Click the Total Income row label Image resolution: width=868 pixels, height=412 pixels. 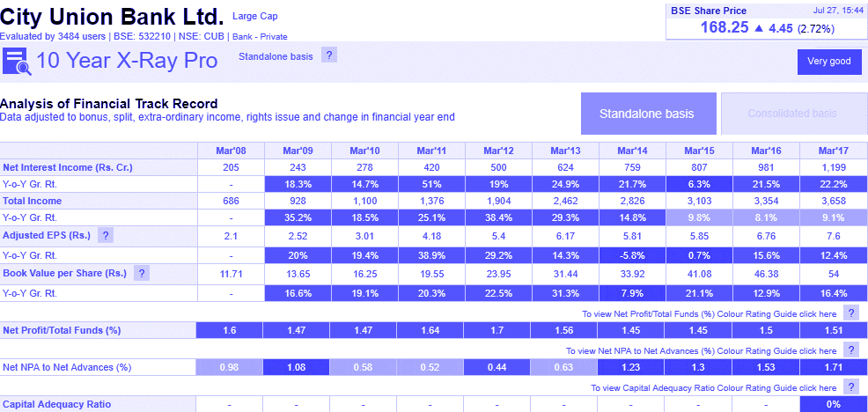(x=32, y=201)
